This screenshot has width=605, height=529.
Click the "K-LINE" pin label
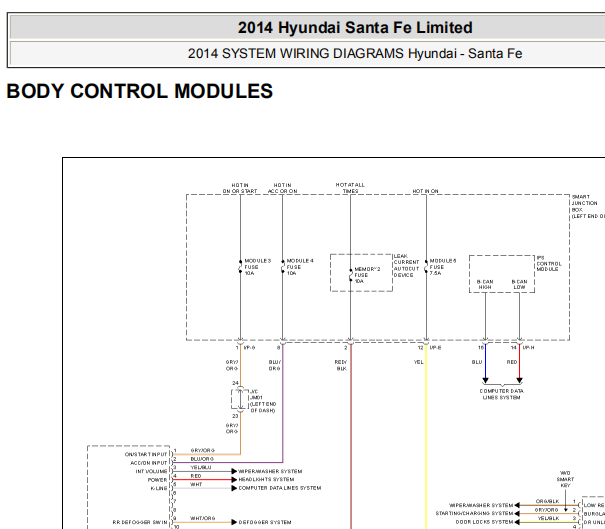point(159,488)
